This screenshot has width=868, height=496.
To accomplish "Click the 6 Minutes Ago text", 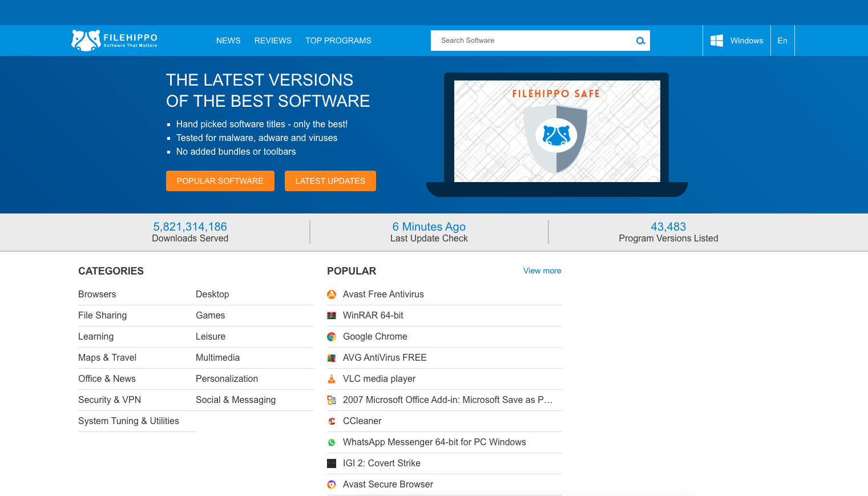I will click(x=429, y=227).
